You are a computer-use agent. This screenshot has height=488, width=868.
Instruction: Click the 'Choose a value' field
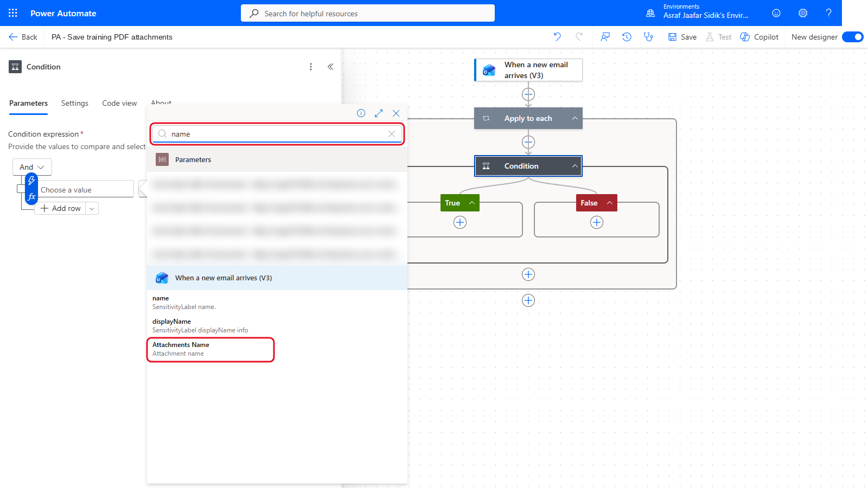pyautogui.click(x=86, y=190)
